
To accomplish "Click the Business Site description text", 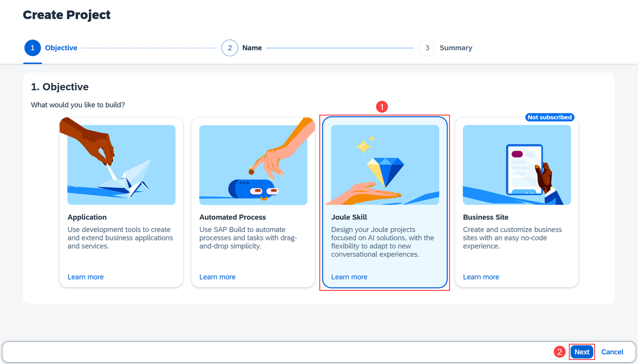I will [513, 238].
